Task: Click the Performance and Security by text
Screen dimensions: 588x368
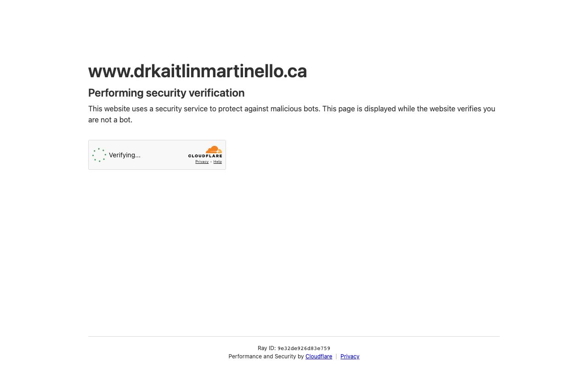Action: 266,356
